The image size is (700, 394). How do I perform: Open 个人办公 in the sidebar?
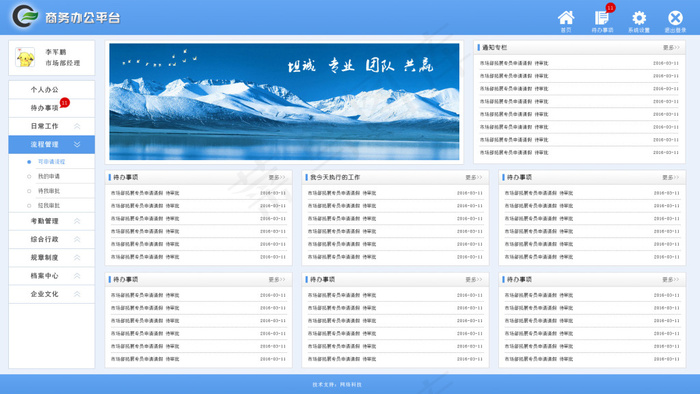tap(45, 90)
